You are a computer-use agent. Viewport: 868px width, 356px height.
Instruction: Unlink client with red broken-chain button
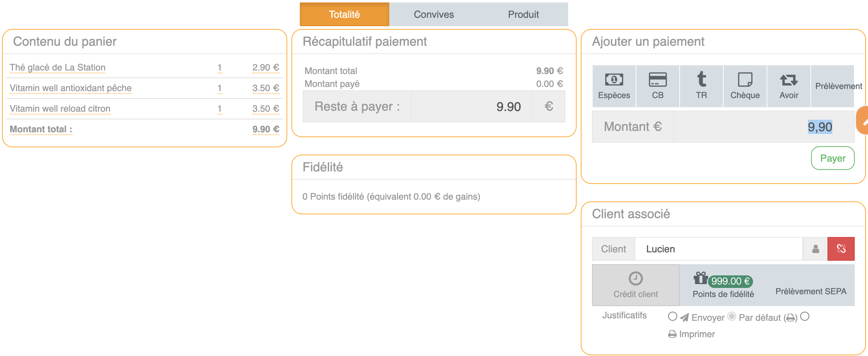(841, 249)
